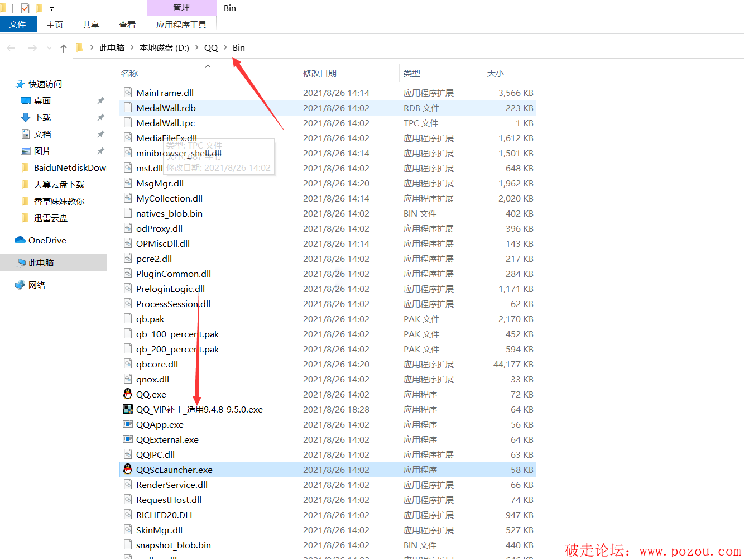Select the file named SkinMgr.dll
744x560 pixels.
pos(160,530)
